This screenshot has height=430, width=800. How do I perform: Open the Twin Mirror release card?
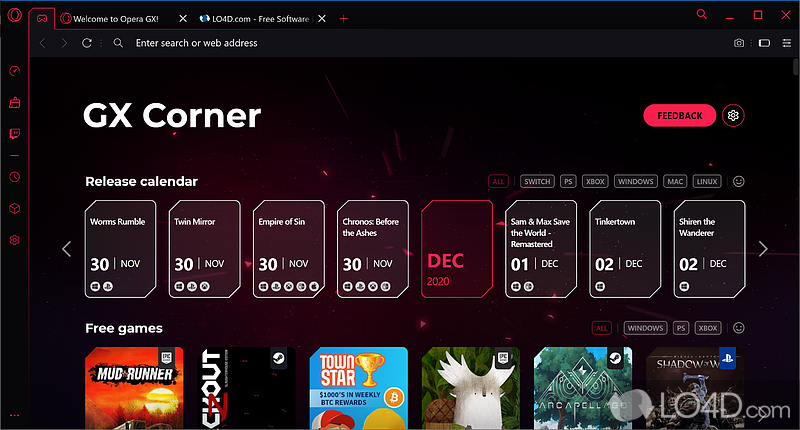click(x=205, y=249)
